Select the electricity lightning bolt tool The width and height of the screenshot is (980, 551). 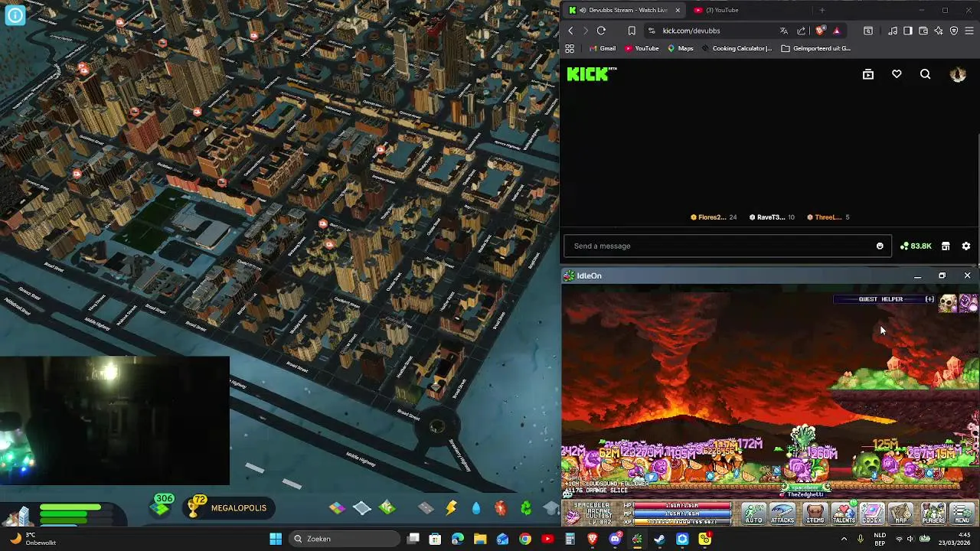coord(451,507)
